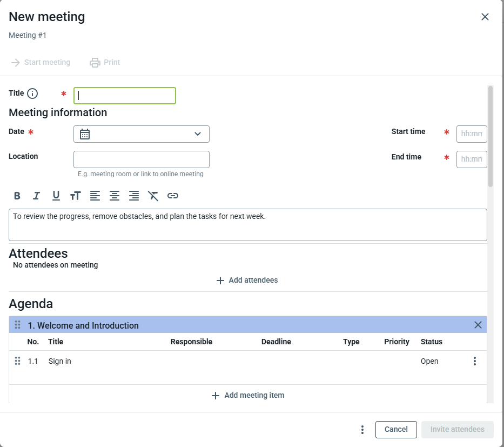The width and height of the screenshot is (504, 447).
Task: Toggle italic text formatting
Action: click(37, 196)
